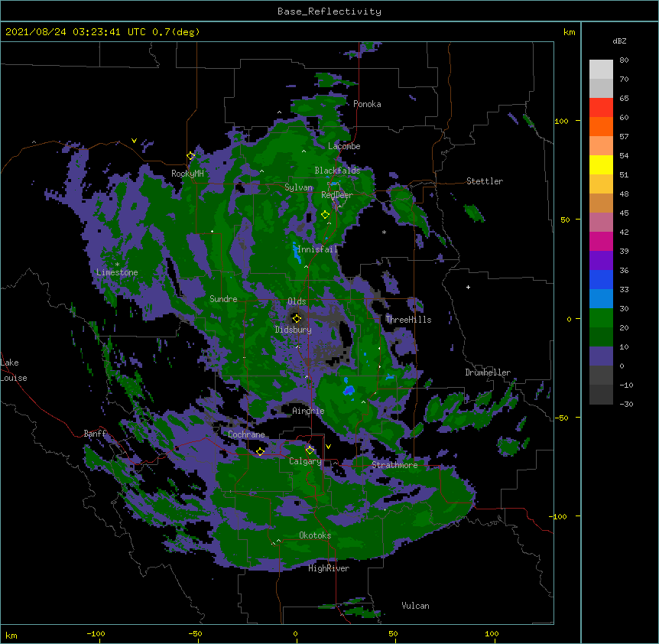Select the Drumheller label
Viewport: 659px width, 644px height.
[x=488, y=372]
